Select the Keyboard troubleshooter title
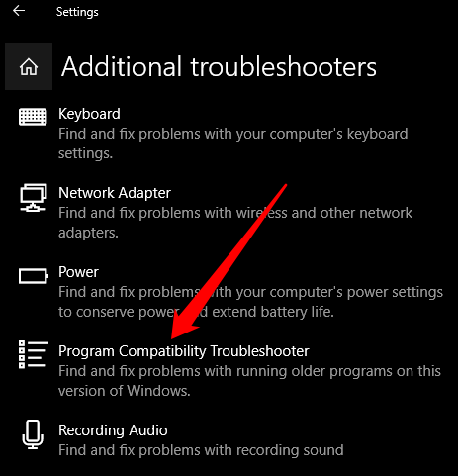 (x=89, y=114)
